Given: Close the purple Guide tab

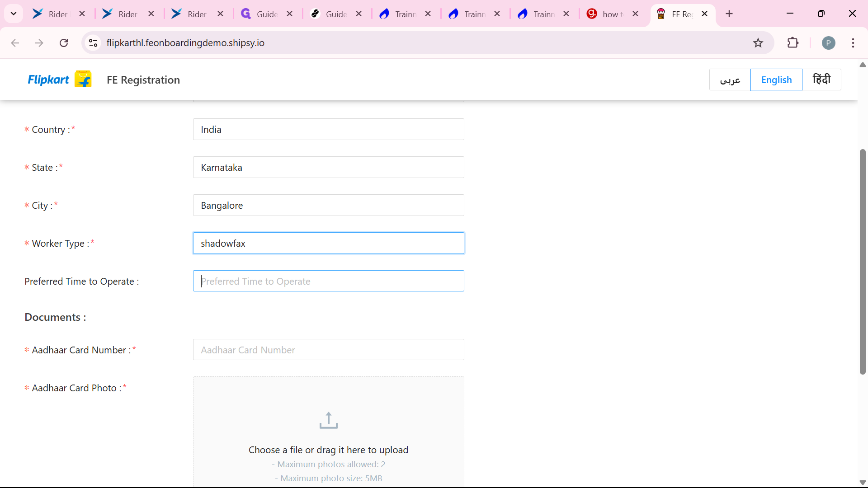Looking at the screenshot, I should 289,14.
